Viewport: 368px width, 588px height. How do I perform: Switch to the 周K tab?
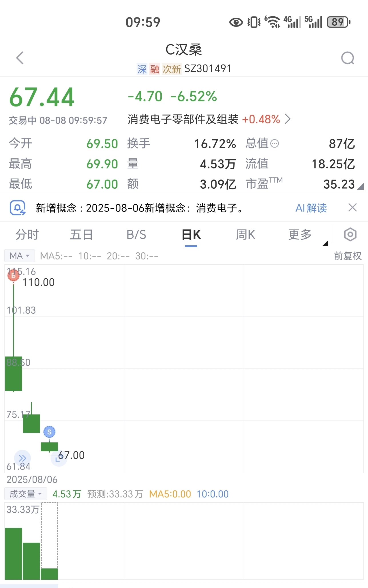(x=245, y=235)
